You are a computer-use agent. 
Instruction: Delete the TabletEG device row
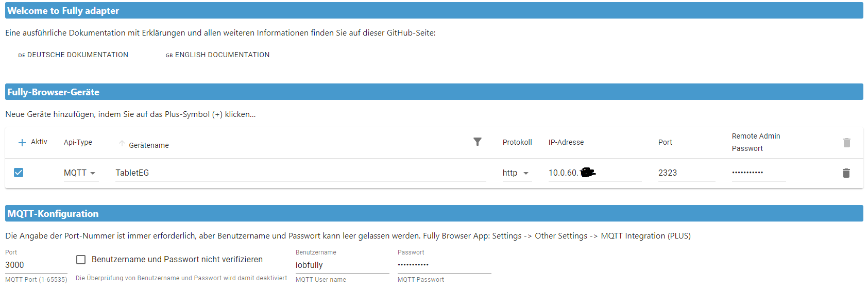click(x=846, y=173)
